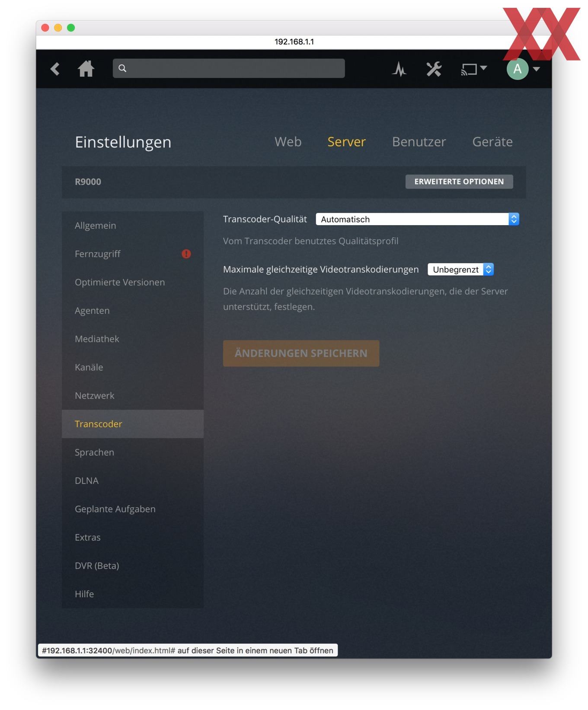Select Transcoder in the sidebar
588x710 pixels.
click(x=133, y=424)
